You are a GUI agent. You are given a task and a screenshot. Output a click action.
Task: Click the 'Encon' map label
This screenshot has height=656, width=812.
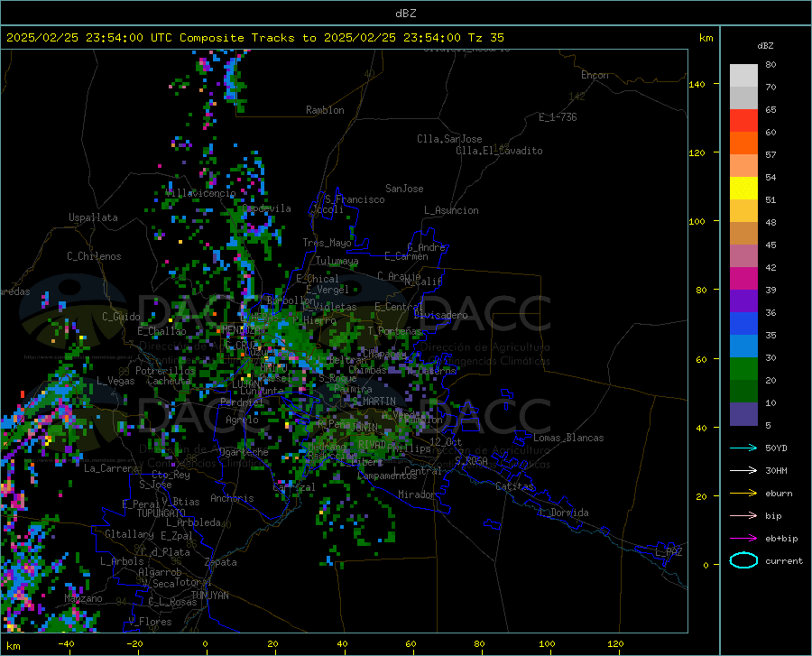[595, 75]
